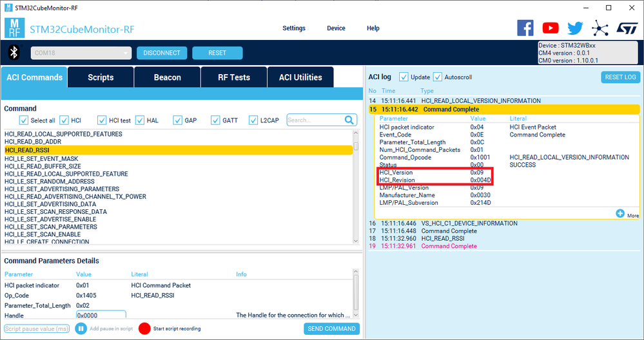Select HCI_LE_SET_SCAN_RESPONSE_DATA command

click(x=55, y=212)
